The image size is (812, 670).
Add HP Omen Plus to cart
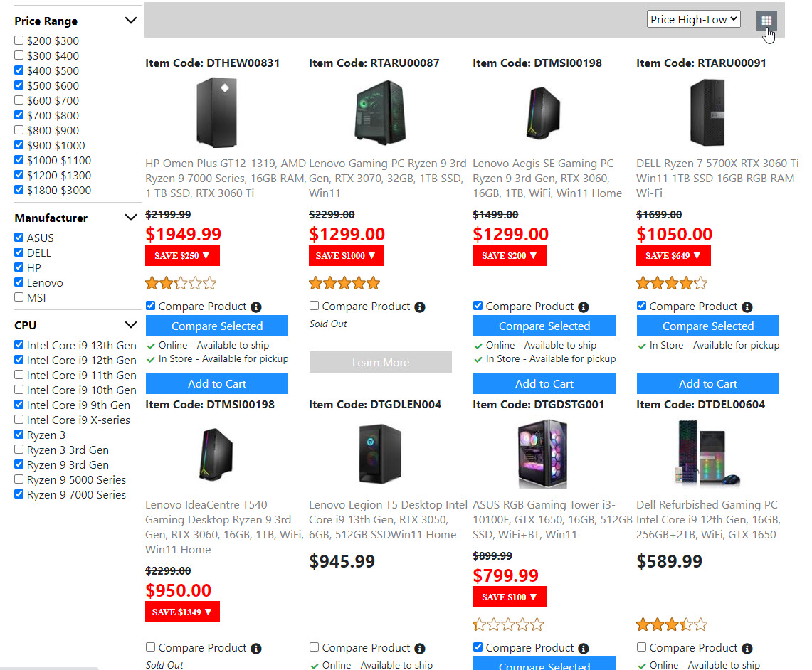pyautogui.click(x=216, y=384)
